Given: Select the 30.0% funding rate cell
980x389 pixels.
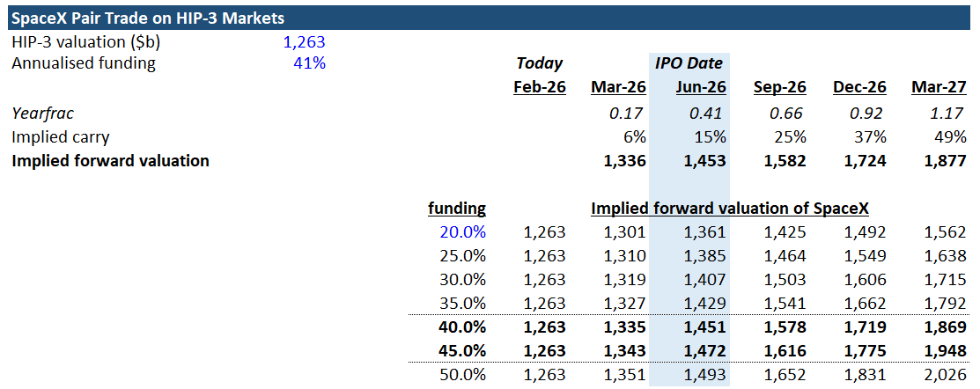Looking at the screenshot, I should click(462, 279).
